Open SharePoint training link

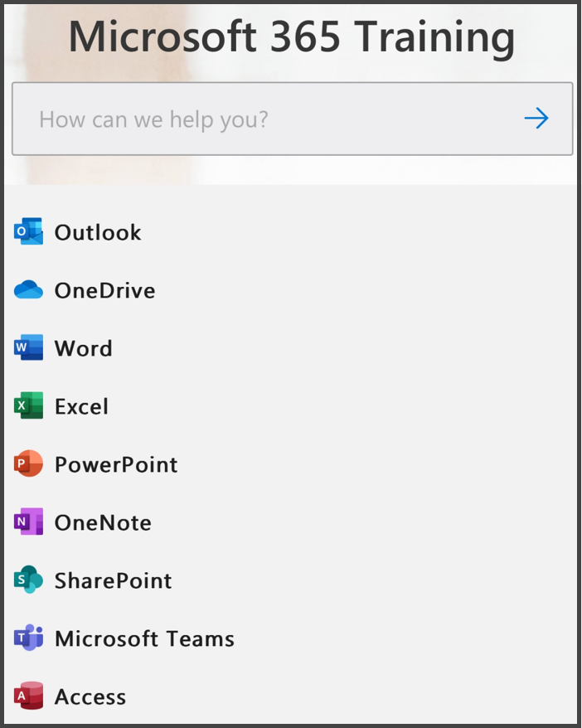[x=114, y=580]
